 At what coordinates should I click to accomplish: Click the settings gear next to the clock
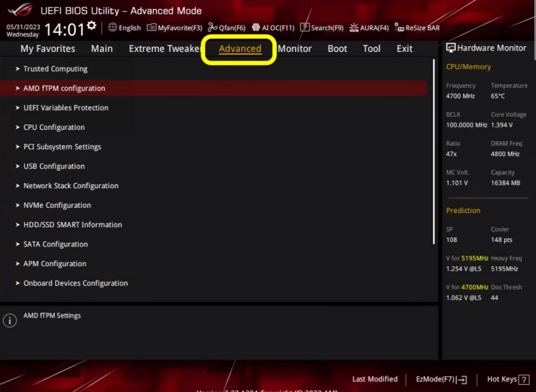click(x=92, y=25)
